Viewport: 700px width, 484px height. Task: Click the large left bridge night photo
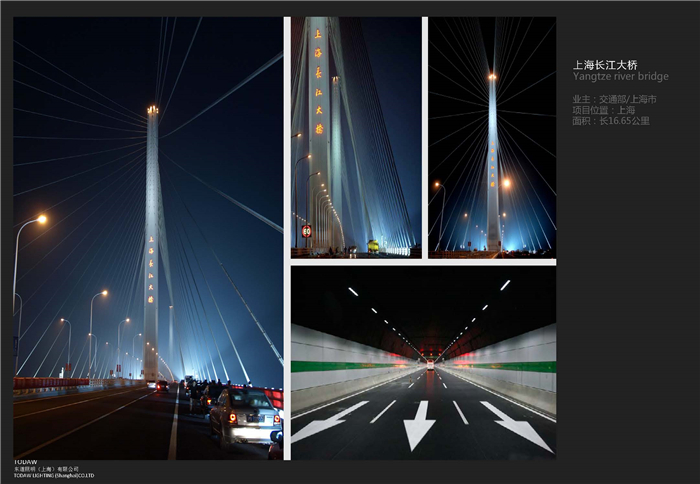pos(148,238)
